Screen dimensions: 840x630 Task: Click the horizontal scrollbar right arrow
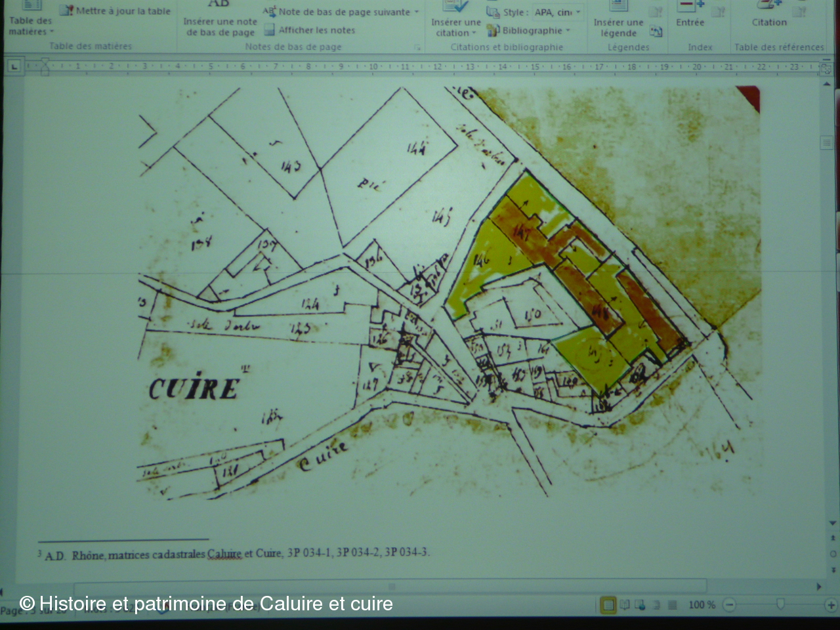click(819, 586)
